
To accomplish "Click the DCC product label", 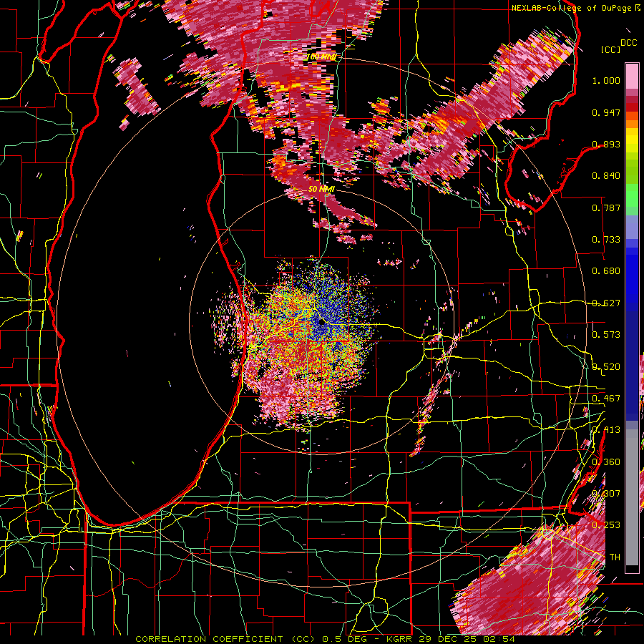I will (628, 43).
